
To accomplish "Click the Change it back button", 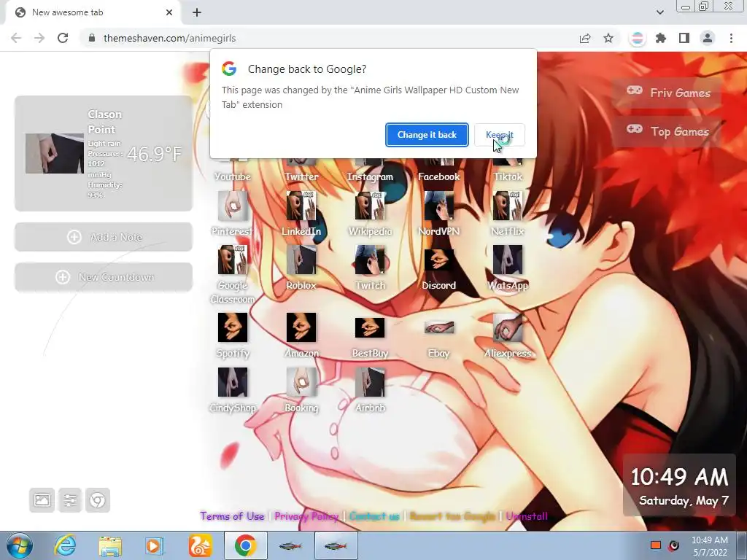I will (427, 135).
